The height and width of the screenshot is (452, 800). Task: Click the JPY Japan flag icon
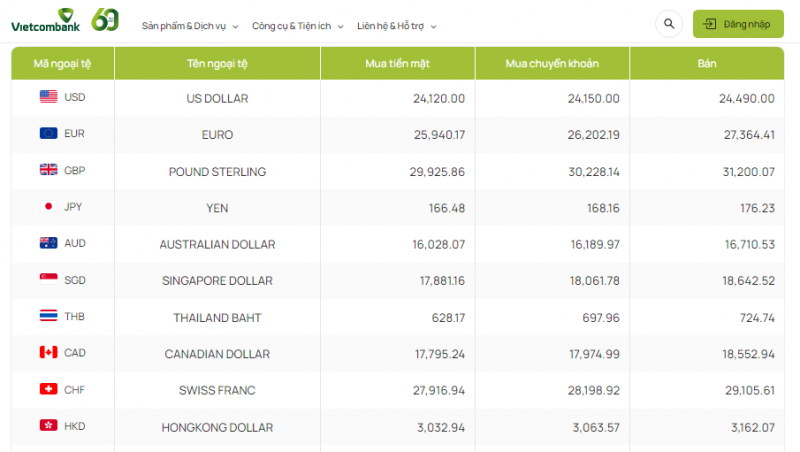[48, 207]
